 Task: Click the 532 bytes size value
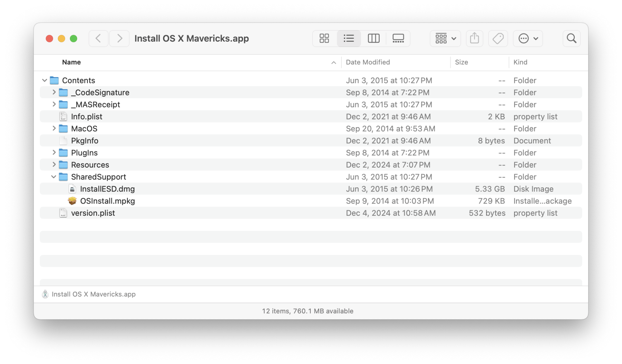(487, 213)
